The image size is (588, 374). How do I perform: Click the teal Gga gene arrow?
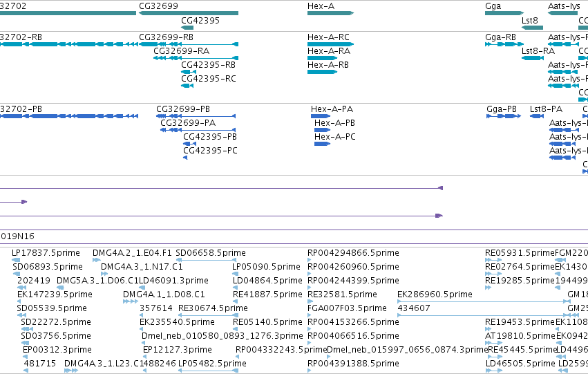(504, 13)
